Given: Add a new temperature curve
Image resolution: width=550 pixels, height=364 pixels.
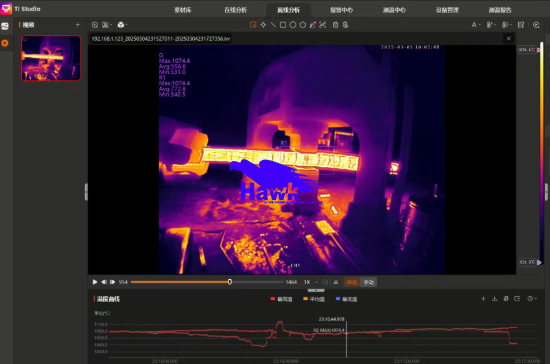Looking at the screenshot, I should tap(483, 299).
